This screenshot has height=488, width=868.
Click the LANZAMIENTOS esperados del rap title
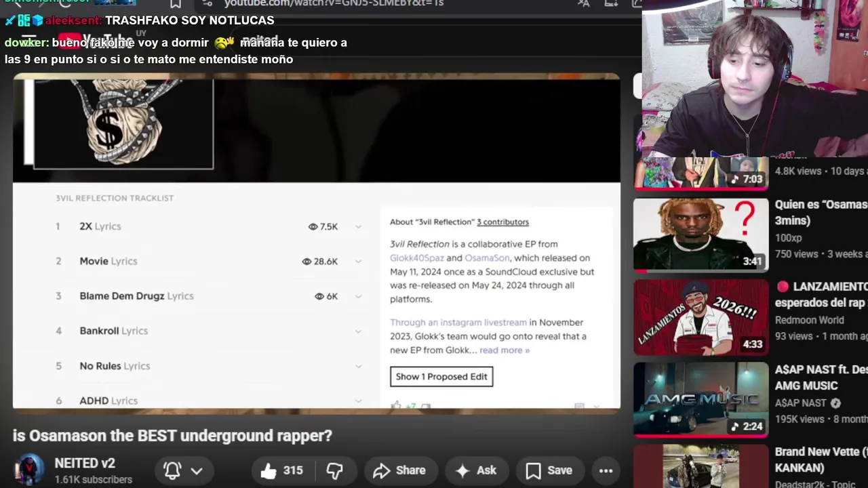[821, 295]
